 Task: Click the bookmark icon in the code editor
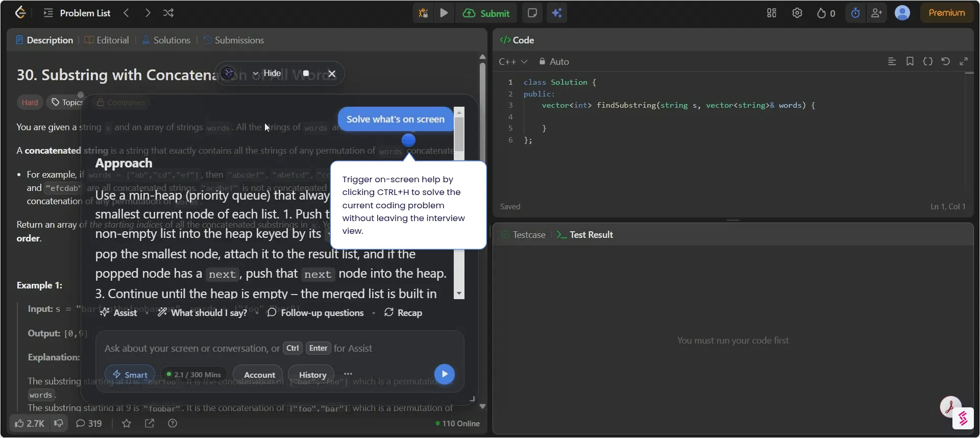tap(910, 61)
